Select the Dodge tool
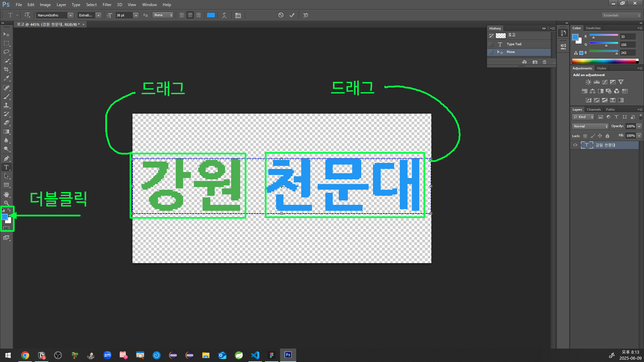The image size is (644, 362). pos(6,149)
